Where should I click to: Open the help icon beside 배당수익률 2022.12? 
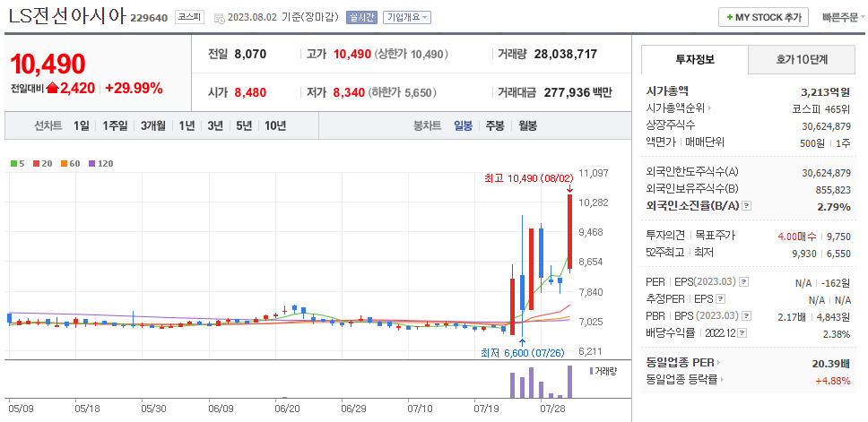742,333
